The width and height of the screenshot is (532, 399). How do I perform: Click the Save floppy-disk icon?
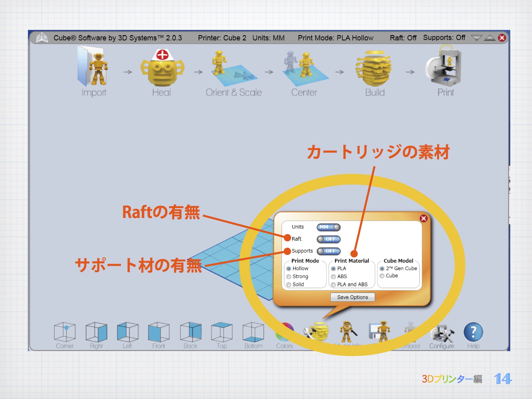tap(379, 332)
